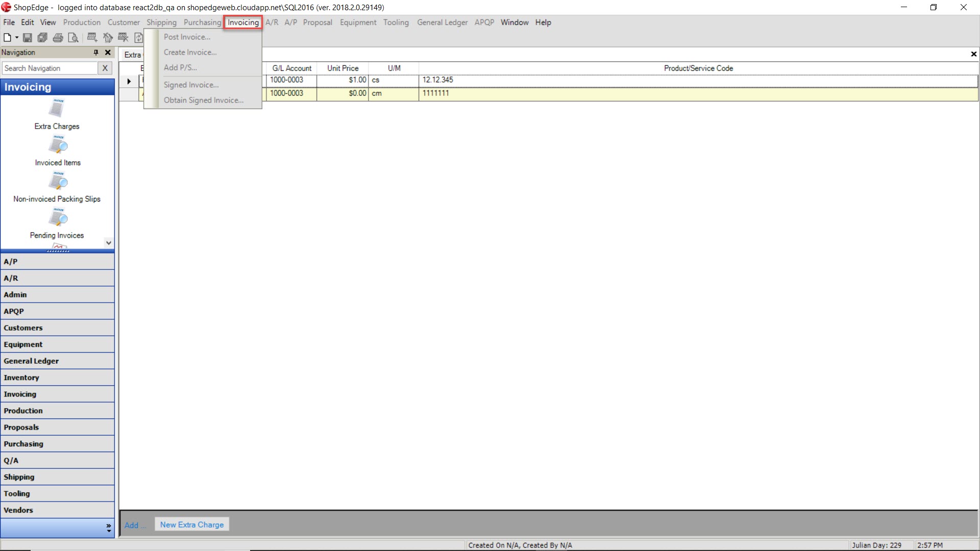Expand the Invoicing navigation section
Image resolution: width=980 pixels, height=551 pixels.
coord(56,393)
